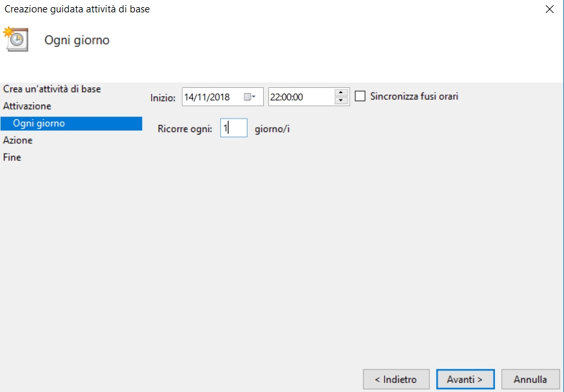Click the Inizio label
The width and height of the screenshot is (564, 392).
click(x=163, y=98)
